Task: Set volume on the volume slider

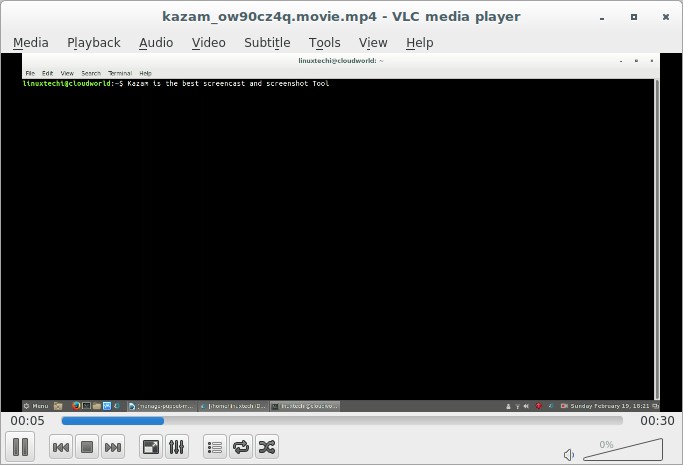Action: [623, 450]
